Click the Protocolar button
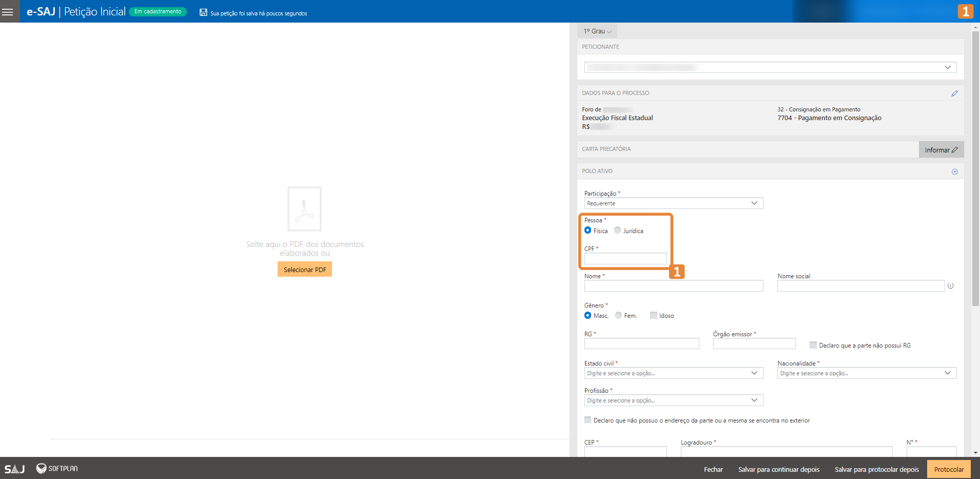The image size is (980, 479). (x=949, y=469)
